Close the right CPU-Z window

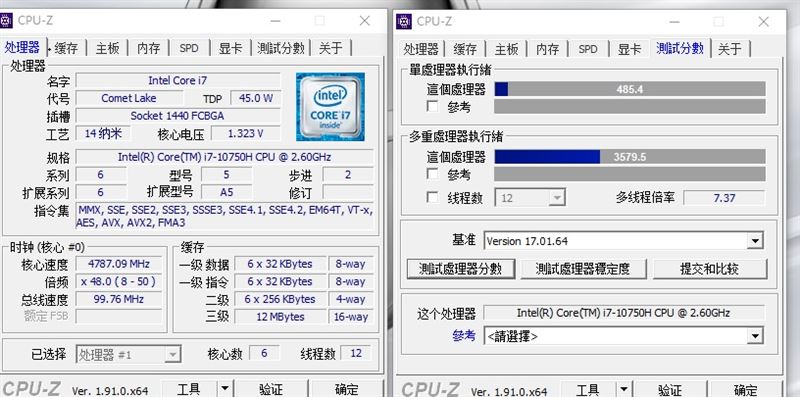[763, 22]
